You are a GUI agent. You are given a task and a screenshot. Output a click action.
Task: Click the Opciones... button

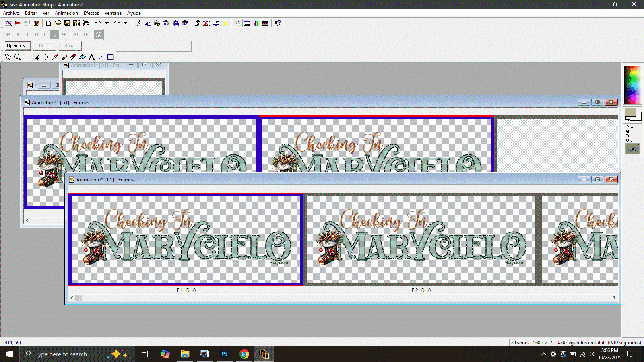(18, 46)
